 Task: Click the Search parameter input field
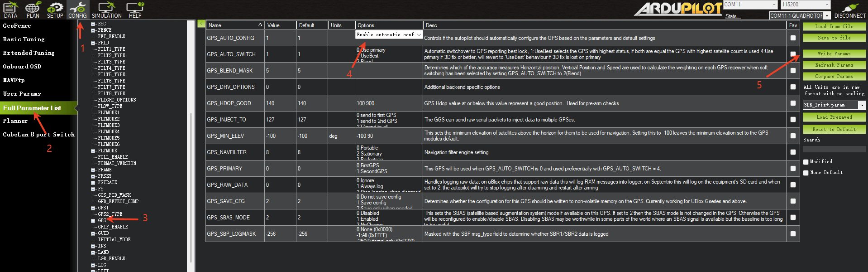pyautogui.click(x=834, y=149)
